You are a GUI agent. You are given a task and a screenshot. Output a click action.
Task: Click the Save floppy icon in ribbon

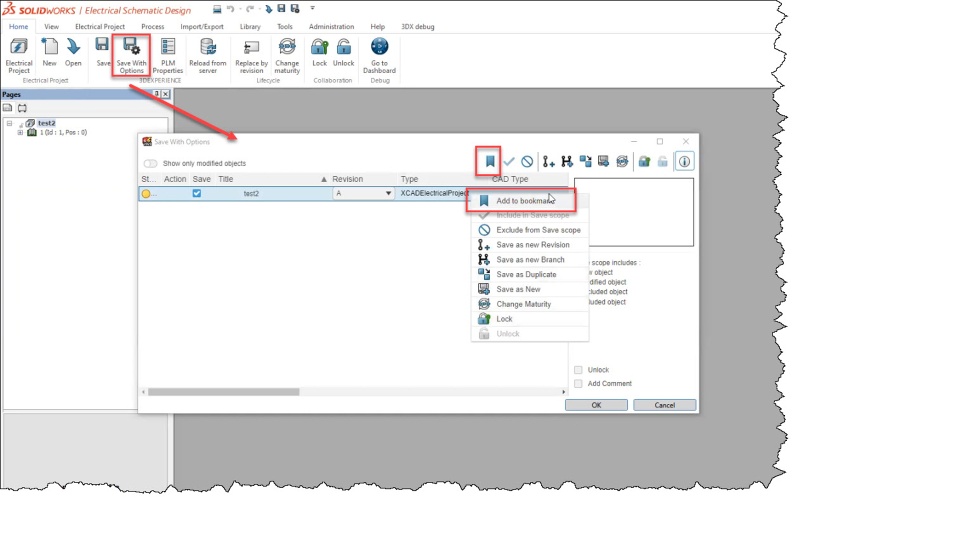pos(102,45)
